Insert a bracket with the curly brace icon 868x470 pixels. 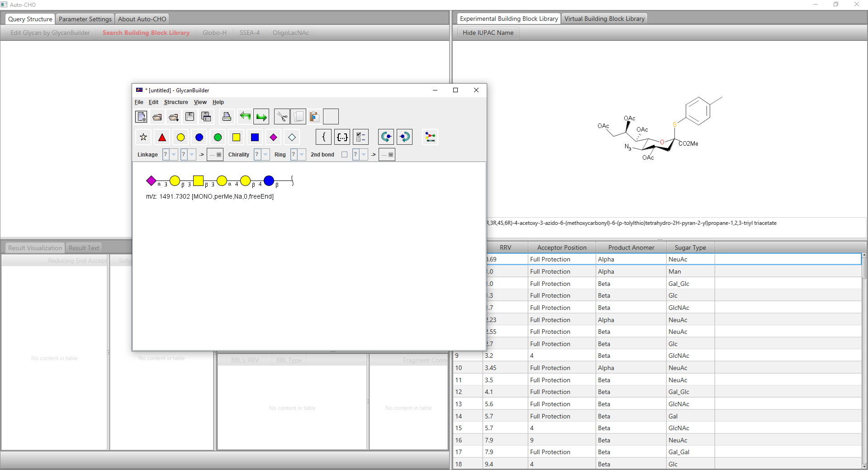click(x=323, y=137)
